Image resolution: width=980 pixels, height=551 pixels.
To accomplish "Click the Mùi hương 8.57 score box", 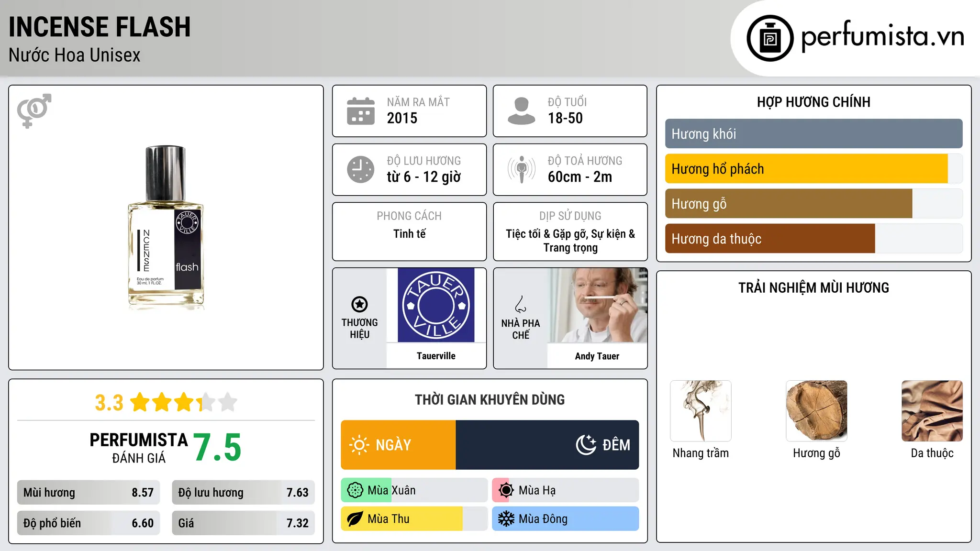I will tap(89, 493).
